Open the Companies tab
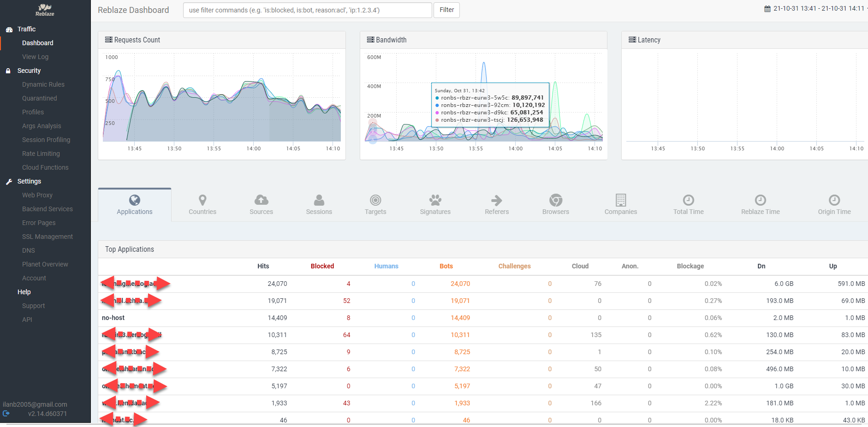The width and height of the screenshot is (868, 427). tap(621, 205)
